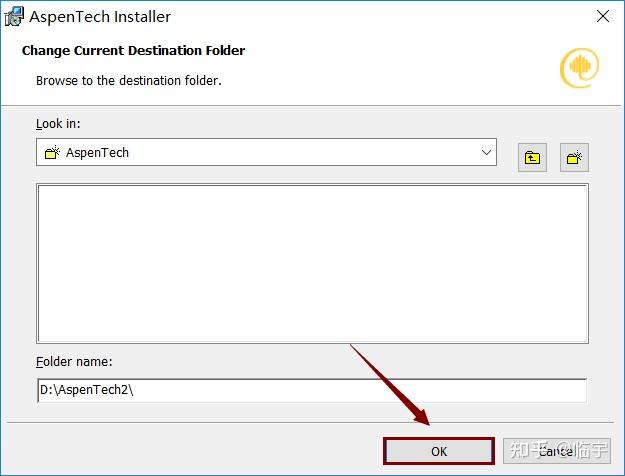625x476 pixels.
Task: Click the installer icon in title bar
Action: click(15, 16)
